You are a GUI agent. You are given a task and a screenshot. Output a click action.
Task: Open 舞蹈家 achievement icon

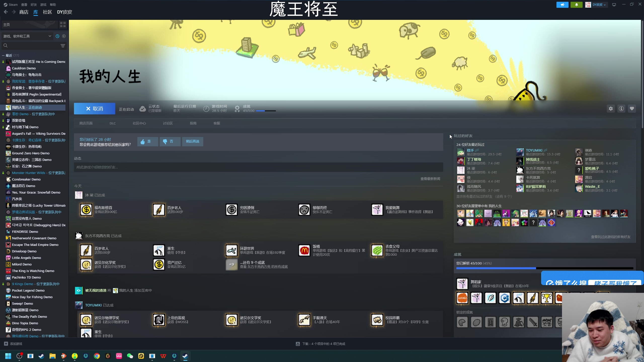tap(462, 284)
